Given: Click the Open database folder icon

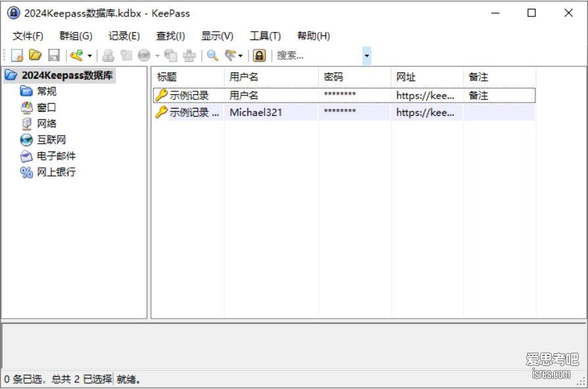Looking at the screenshot, I should (36, 55).
